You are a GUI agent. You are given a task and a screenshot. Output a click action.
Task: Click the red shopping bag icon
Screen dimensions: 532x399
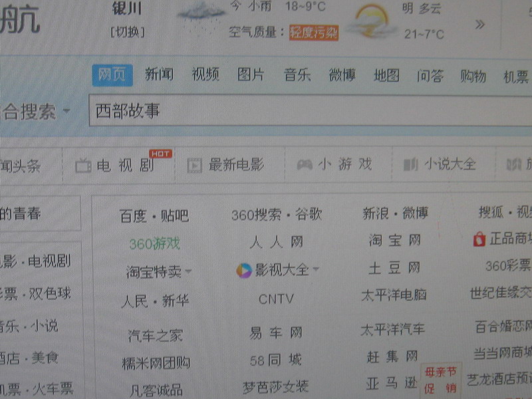click(479, 239)
